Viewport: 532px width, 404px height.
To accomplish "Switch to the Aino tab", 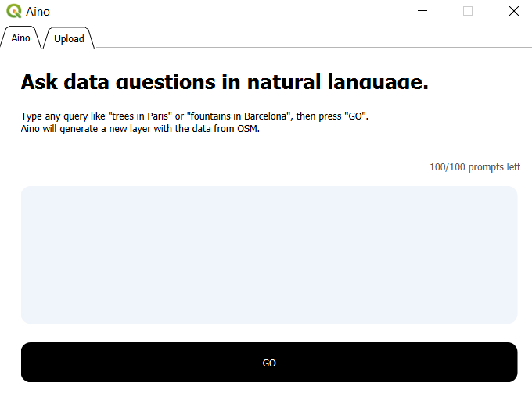I will coord(21,38).
